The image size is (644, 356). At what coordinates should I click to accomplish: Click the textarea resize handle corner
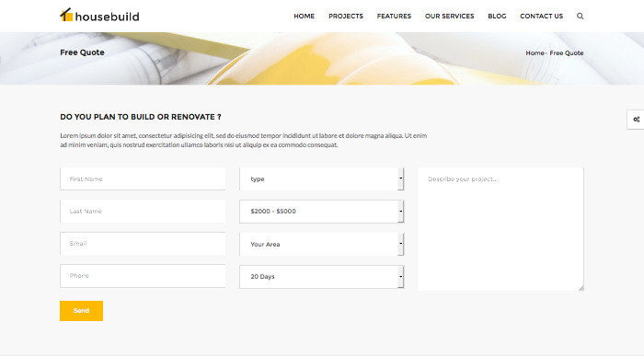581,288
